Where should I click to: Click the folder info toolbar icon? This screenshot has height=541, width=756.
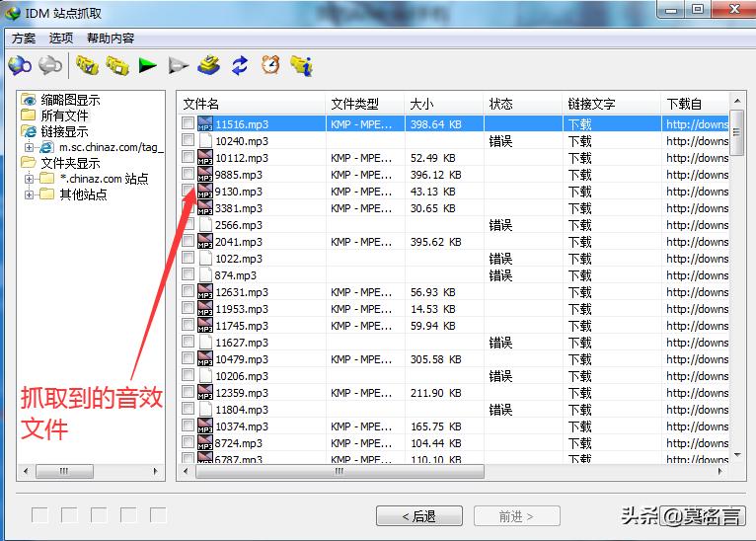pyautogui.click(x=302, y=65)
